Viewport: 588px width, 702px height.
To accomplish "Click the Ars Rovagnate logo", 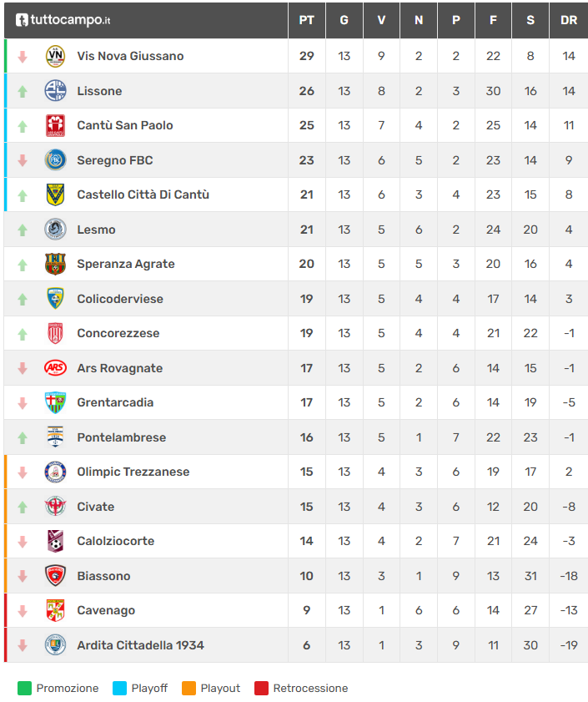I will (x=55, y=368).
